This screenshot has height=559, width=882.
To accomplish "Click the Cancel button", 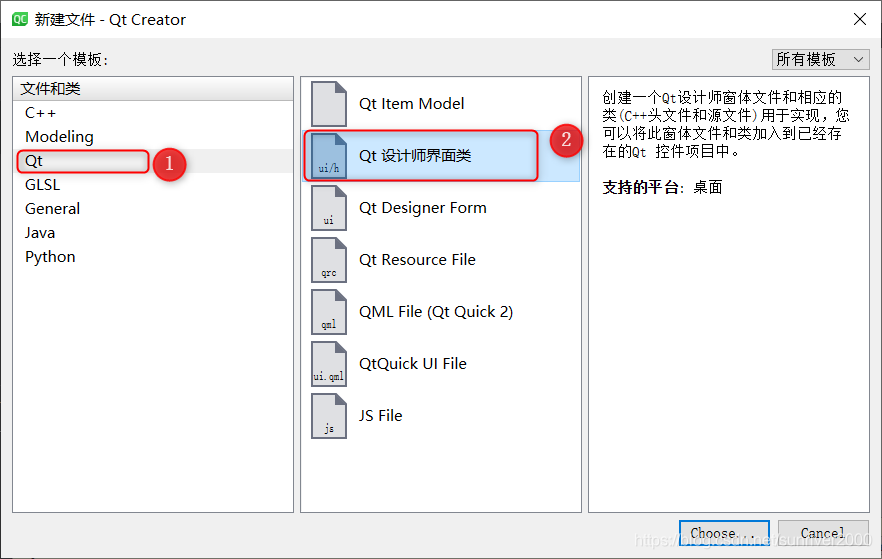I will point(823,533).
